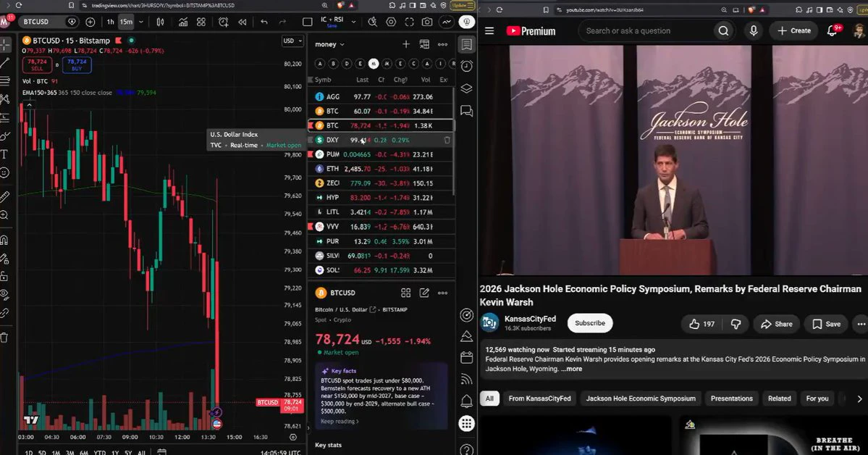Open the watchlist three-dots menu

[x=442, y=44]
